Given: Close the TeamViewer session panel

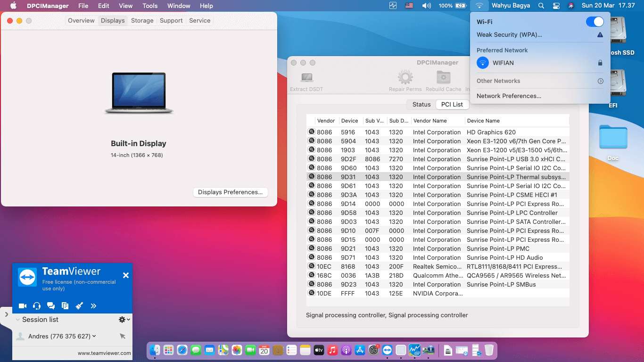Looking at the screenshot, I should click(126, 275).
